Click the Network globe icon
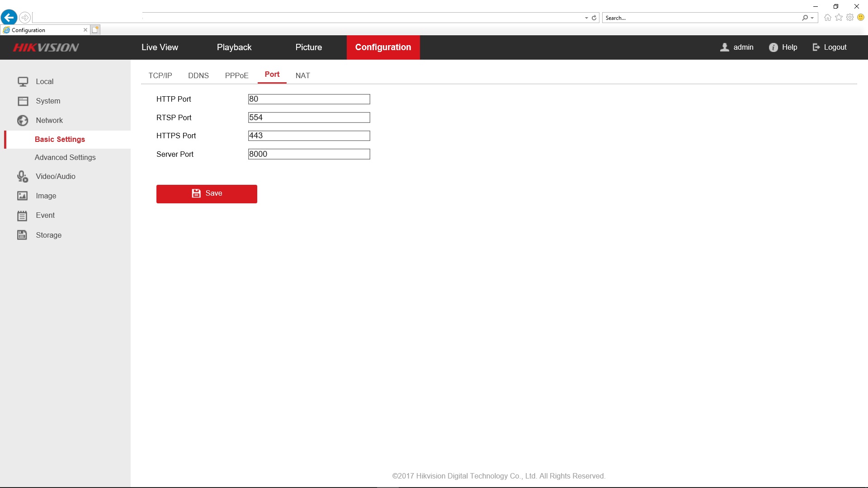The width and height of the screenshot is (868, 488). coord(23,121)
